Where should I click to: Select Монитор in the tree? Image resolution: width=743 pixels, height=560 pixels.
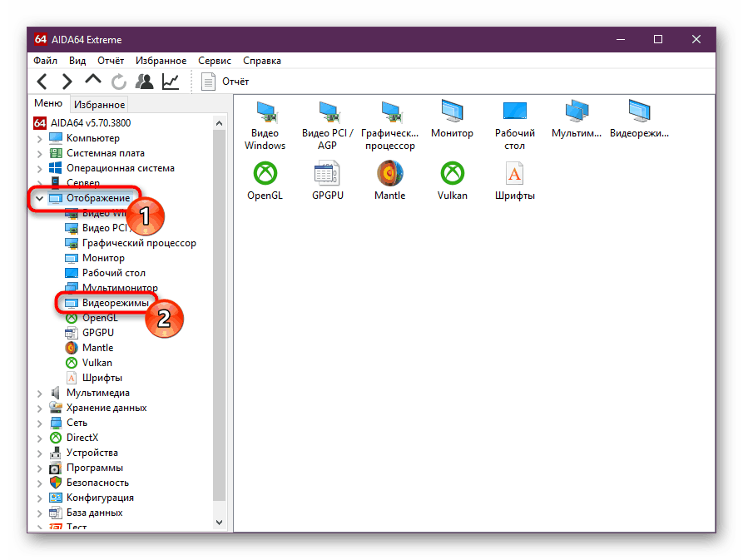pyautogui.click(x=95, y=258)
